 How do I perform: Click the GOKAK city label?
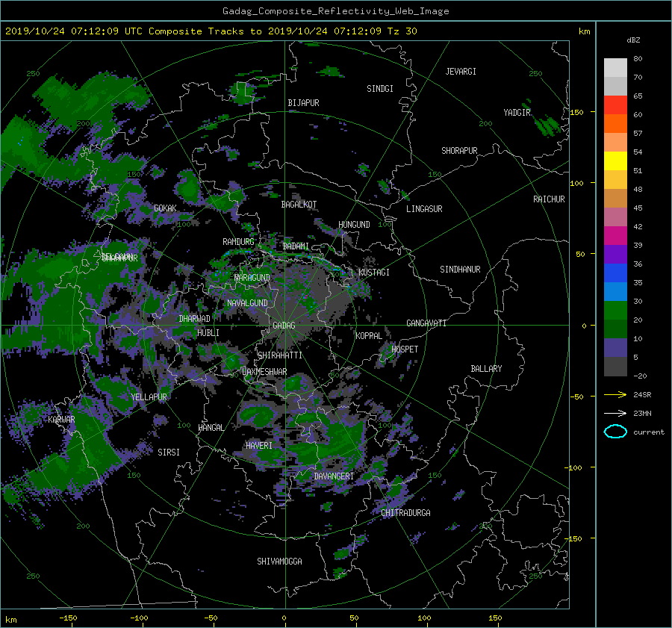(x=166, y=208)
